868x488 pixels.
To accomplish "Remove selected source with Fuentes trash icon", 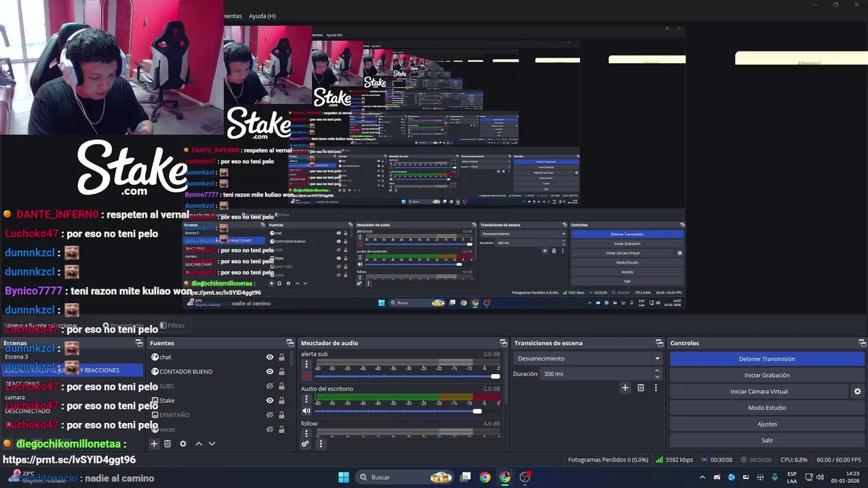I will [x=167, y=444].
